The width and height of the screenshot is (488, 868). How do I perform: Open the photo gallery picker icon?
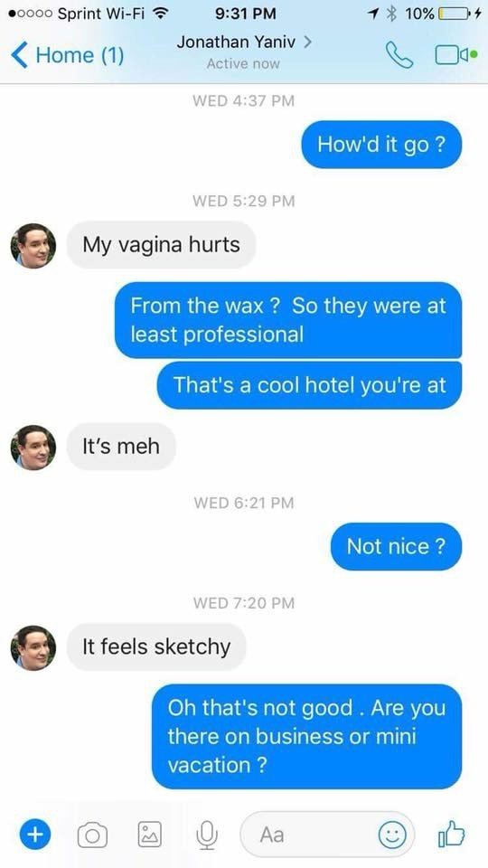point(150,835)
